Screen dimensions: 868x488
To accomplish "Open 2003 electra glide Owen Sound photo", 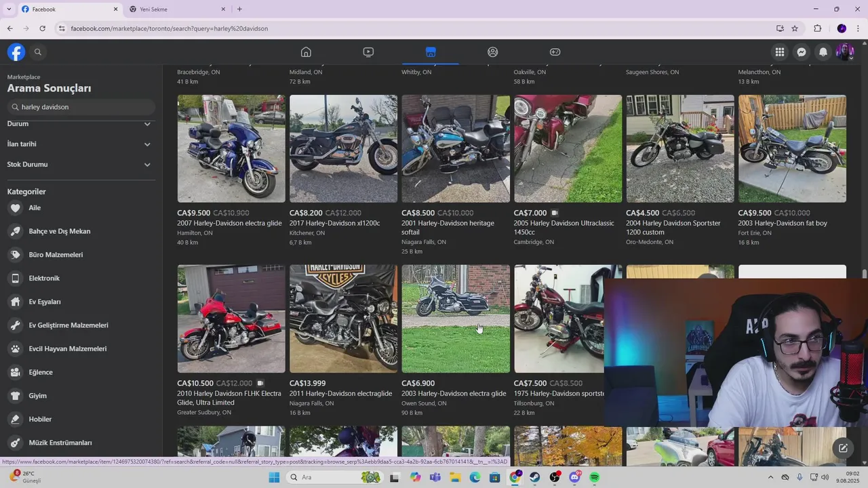I will coord(456,319).
